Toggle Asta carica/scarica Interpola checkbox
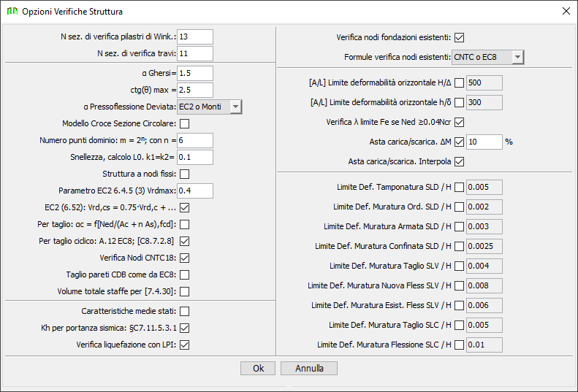Image resolution: width=578 pixels, height=392 pixels. point(460,162)
